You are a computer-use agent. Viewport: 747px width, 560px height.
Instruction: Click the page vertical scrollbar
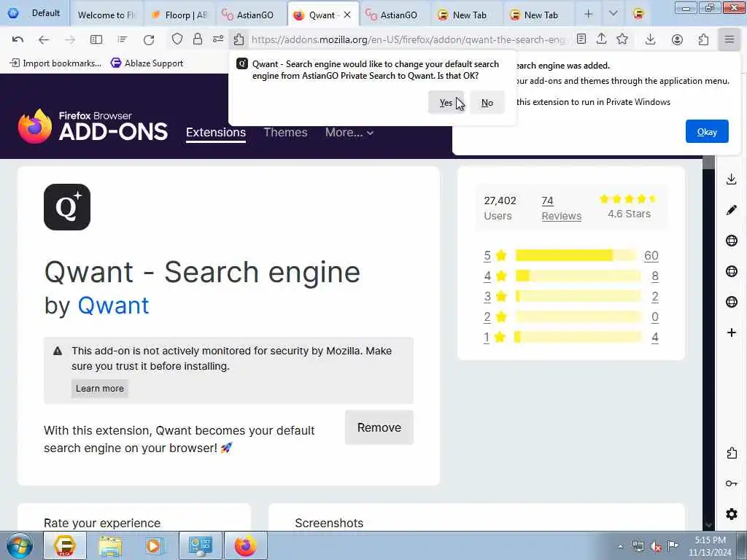click(x=708, y=343)
